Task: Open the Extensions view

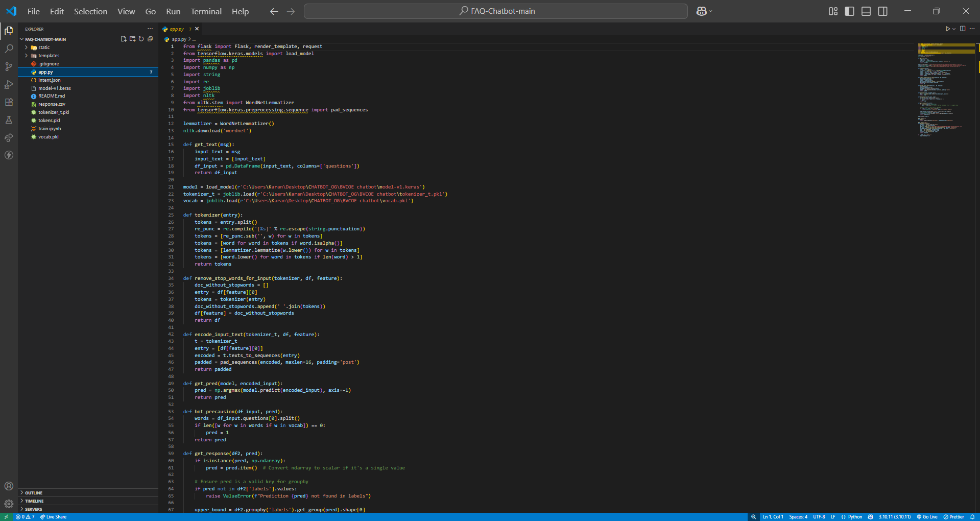Action: pyautogui.click(x=9, y=102)
